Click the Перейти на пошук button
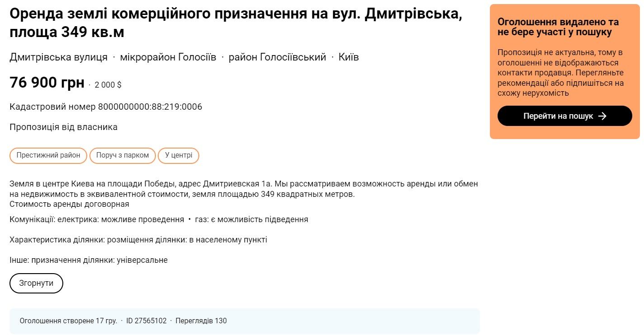Viewport: 644px width, 335px height. click(x=564, y=116)
